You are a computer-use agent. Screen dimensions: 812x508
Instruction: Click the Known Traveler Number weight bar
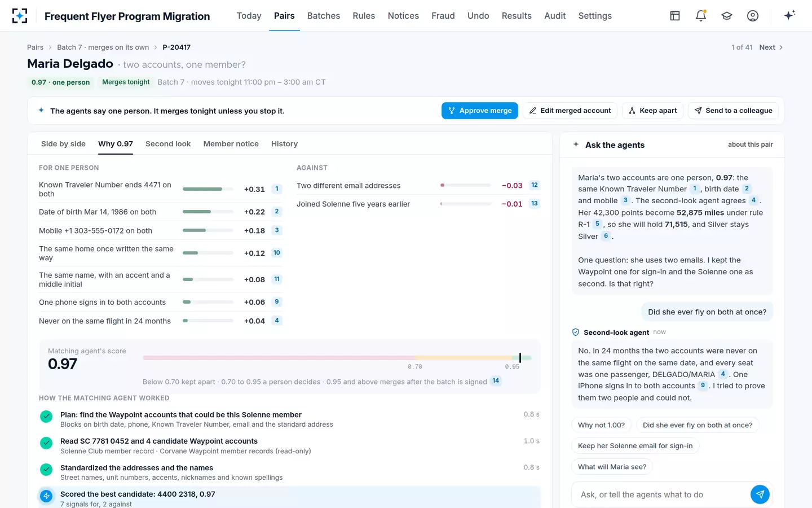pos(208,189)
